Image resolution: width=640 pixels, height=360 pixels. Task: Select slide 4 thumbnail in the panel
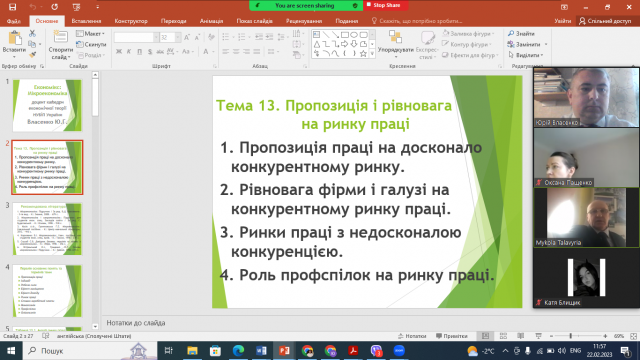(x=47, y=291)
